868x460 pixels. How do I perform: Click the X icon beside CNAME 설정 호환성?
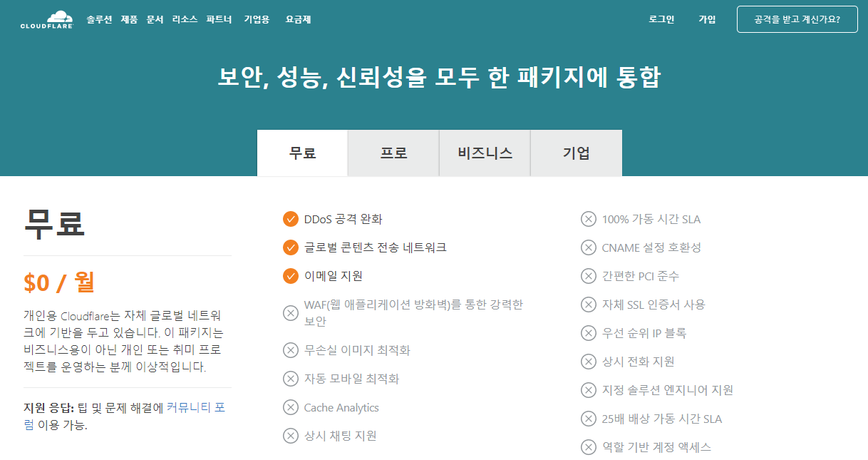tap(589, 247)
